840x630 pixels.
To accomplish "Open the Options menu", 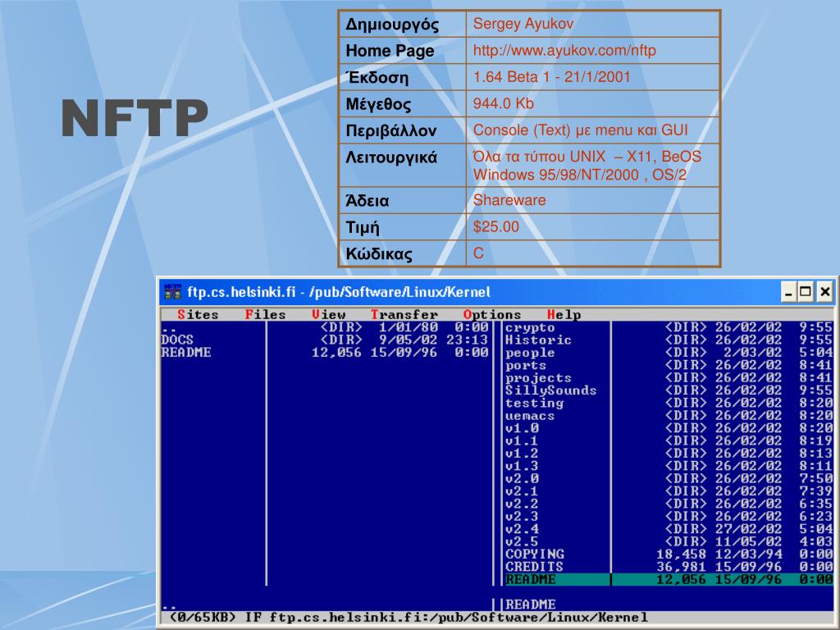I will pos(492,314).
